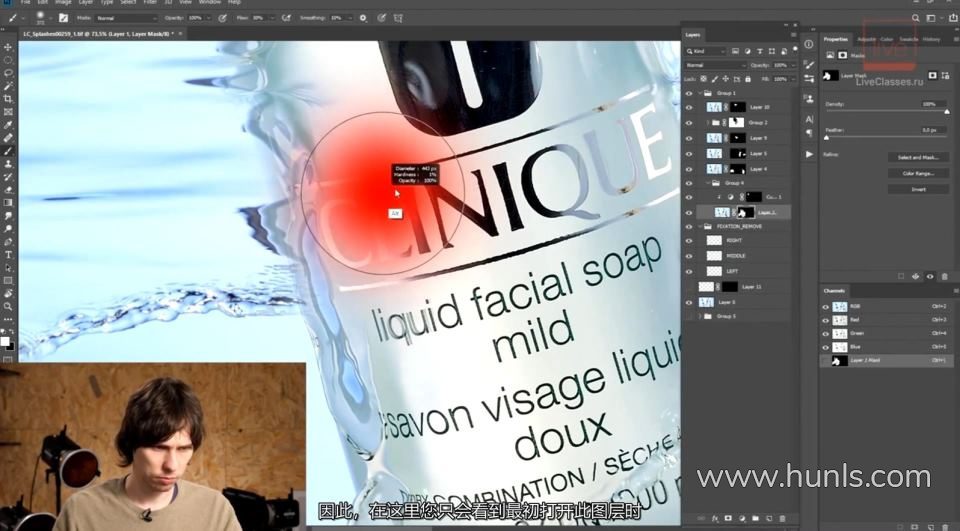Select the Channels tab
The height and width of the screenshot is (531, 960).
click(834, 291)
